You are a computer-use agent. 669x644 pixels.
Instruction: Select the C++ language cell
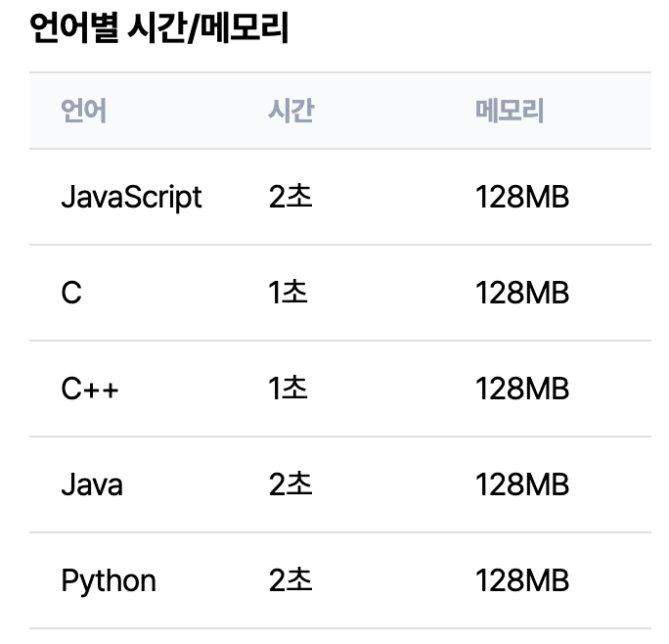click(x=90, y=389)
